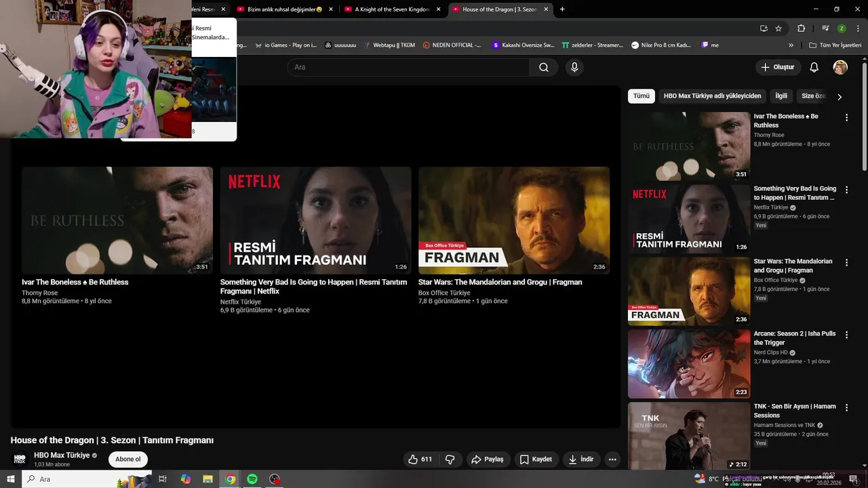
Task: Open the Twitch bookmark labeled me
Action: [710, 45]
